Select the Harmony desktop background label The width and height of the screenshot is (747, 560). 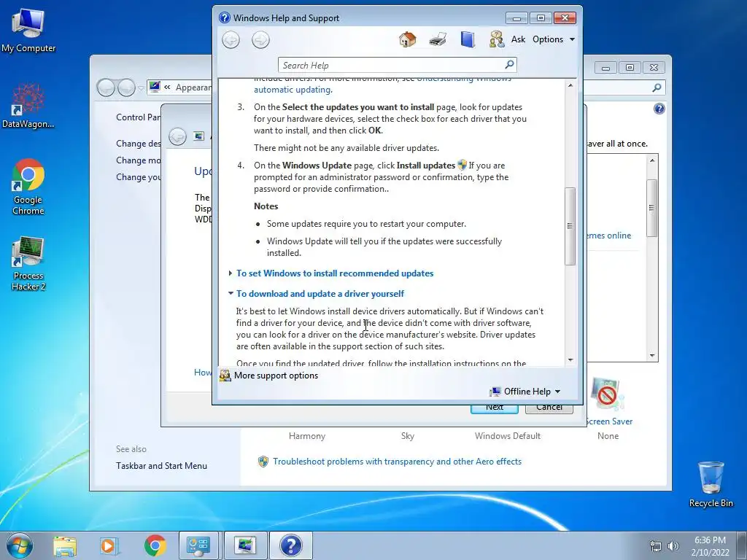pos(307,436)
